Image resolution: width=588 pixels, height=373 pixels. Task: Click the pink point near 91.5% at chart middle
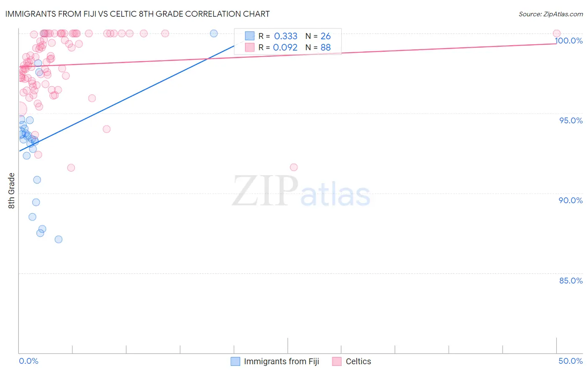(x=294, y=167)
